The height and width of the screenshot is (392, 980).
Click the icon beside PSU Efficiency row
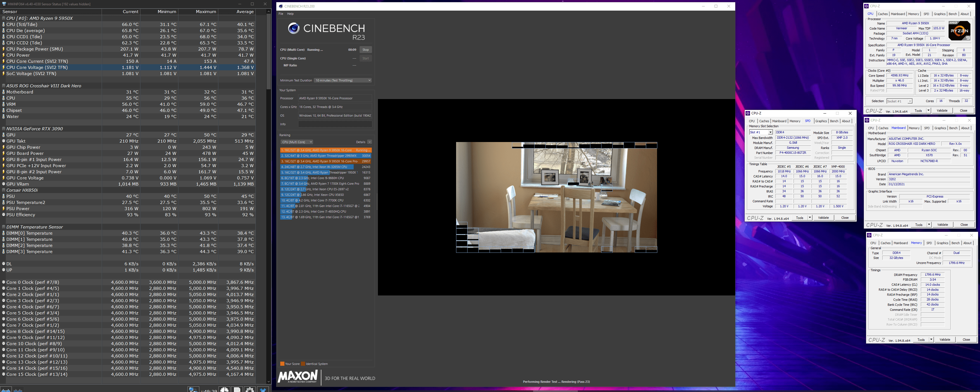click(x=4, y=215)
